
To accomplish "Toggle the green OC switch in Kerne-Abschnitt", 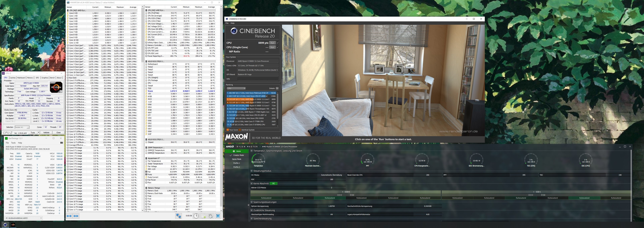I will point(274,184).
